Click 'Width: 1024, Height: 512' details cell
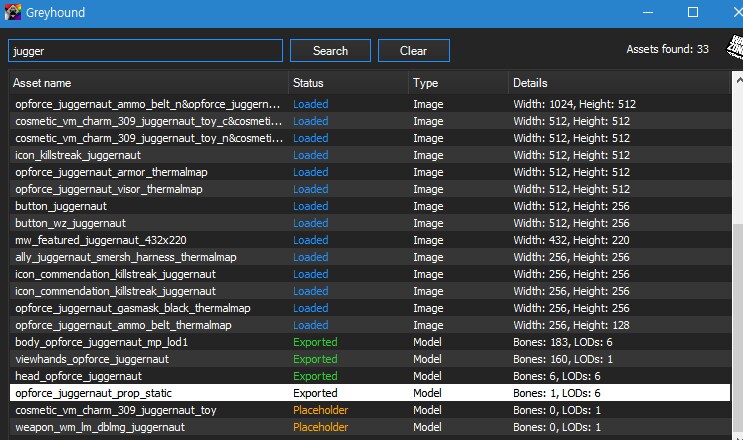Viewport: 743px width, 440px height. coord(574,104)
